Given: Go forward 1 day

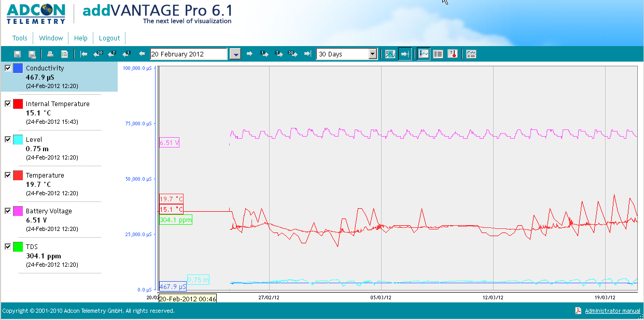Looking at the screenshot, I should click(264, 54).
